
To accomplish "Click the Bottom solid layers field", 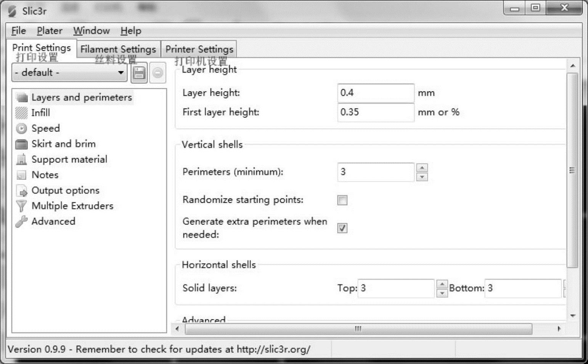I will pos(523,288).
